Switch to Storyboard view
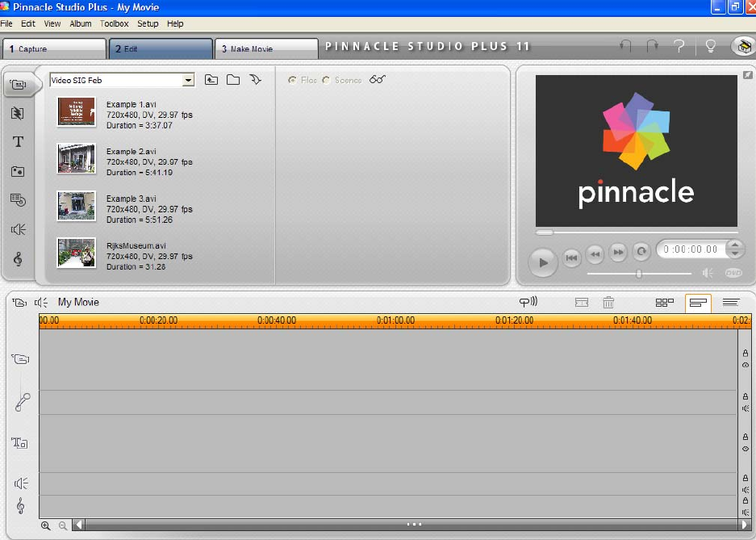Viewport: 756px width, 540px height. click(664, 303)
